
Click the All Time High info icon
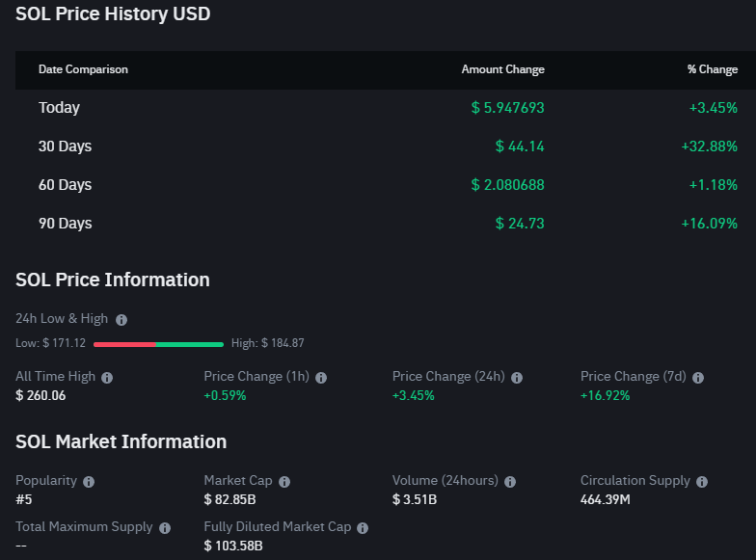(107, 378)
